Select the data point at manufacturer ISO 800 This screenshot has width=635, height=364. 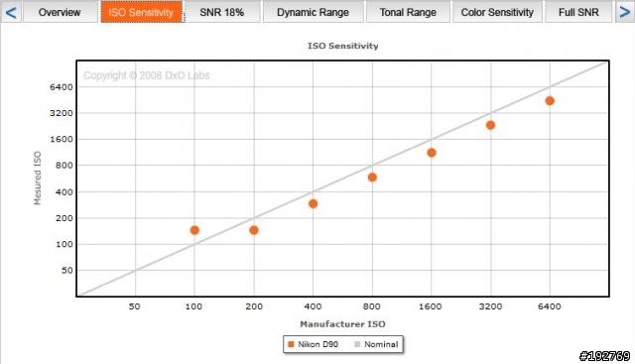pyautogui.click(x=372, y=178)
